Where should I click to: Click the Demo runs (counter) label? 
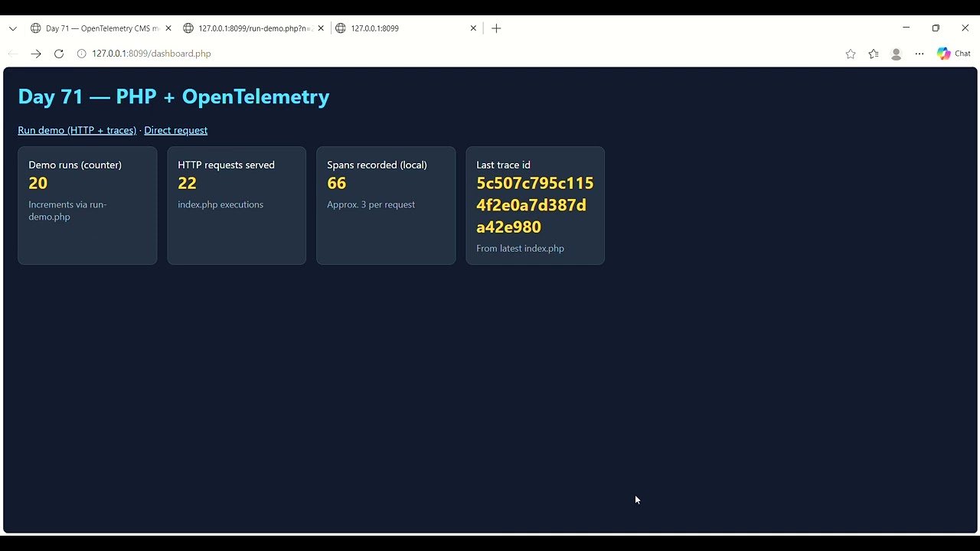pos(75,165)
